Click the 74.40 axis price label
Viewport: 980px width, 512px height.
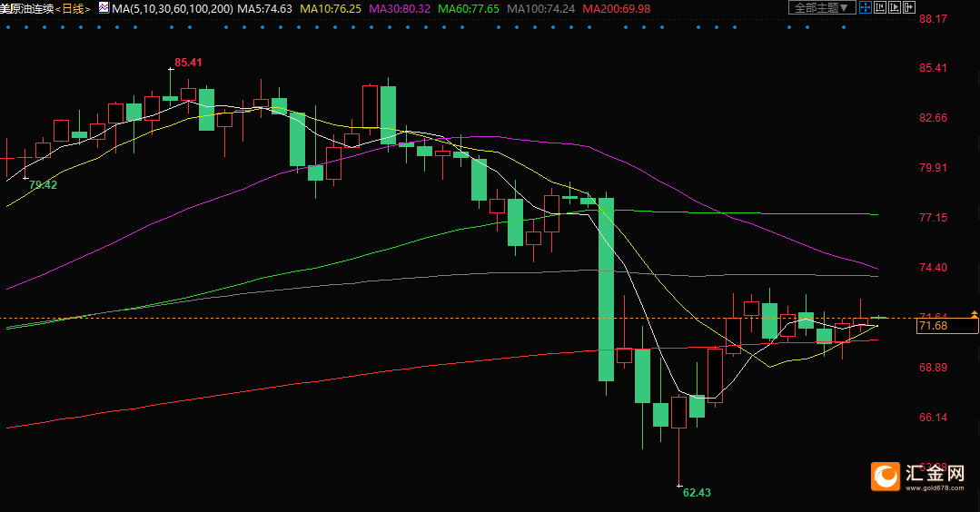click(x=933, y=267)
